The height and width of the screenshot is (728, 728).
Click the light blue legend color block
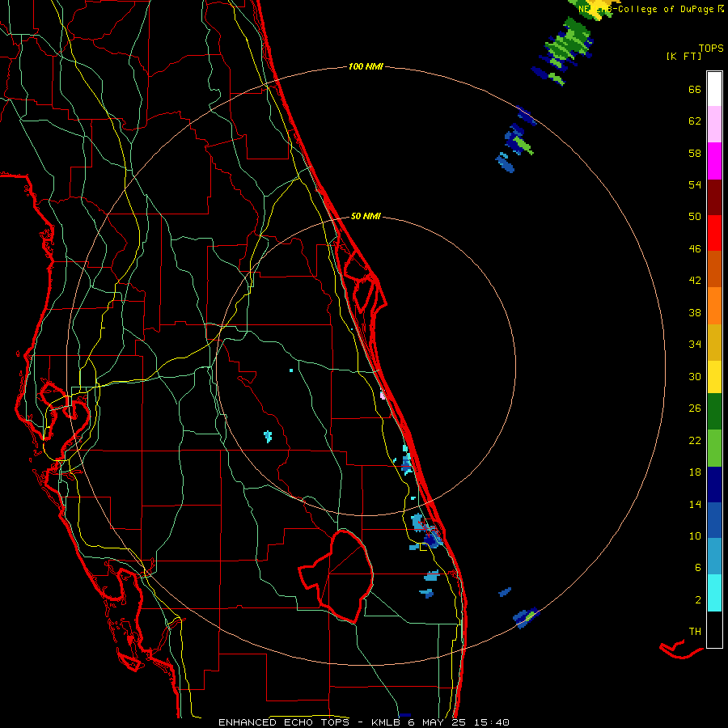point(714,556)
